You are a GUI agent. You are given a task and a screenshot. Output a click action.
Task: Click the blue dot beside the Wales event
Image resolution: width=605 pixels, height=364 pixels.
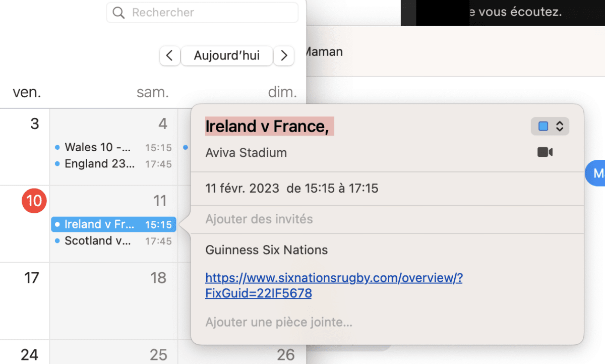57,147
